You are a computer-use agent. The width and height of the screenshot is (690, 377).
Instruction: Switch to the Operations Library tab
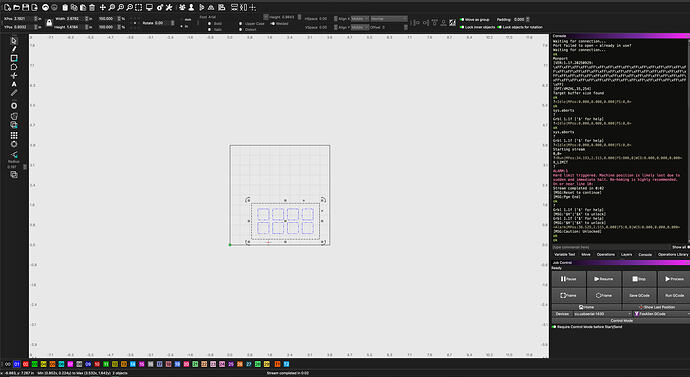[673, 254]
